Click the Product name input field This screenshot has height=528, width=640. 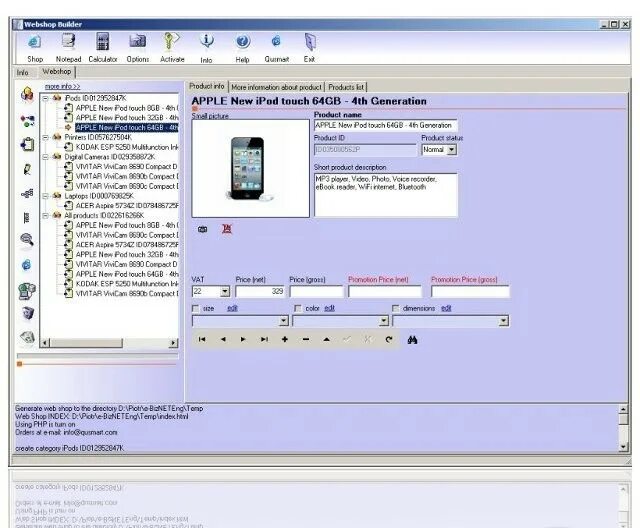(x=386, y=126)
